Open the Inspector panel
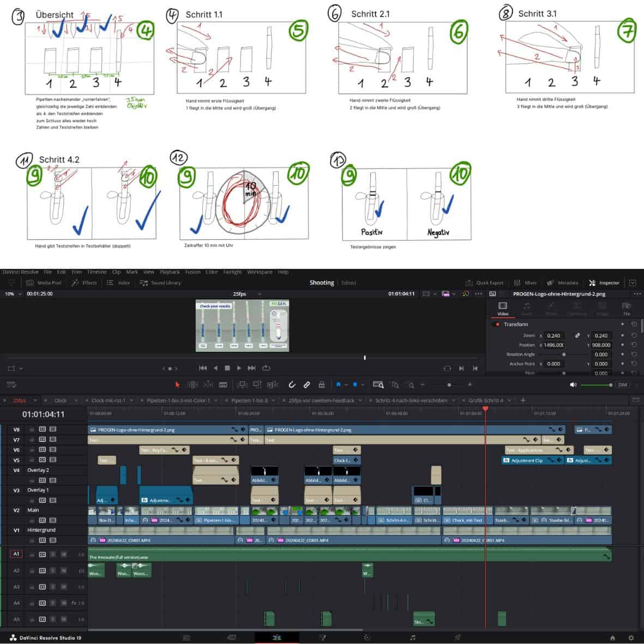Viewport: 644px width, 644px height. pos(604,283)
